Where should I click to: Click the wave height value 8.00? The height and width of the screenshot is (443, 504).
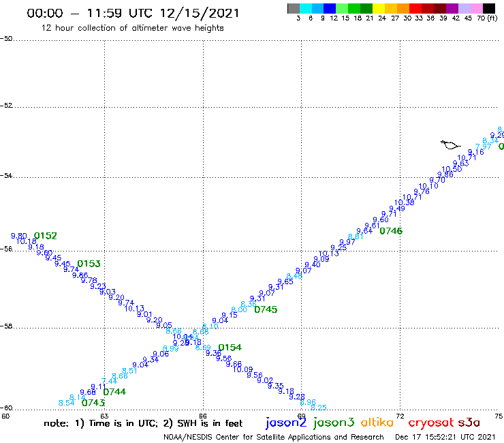tap(239, 309)
